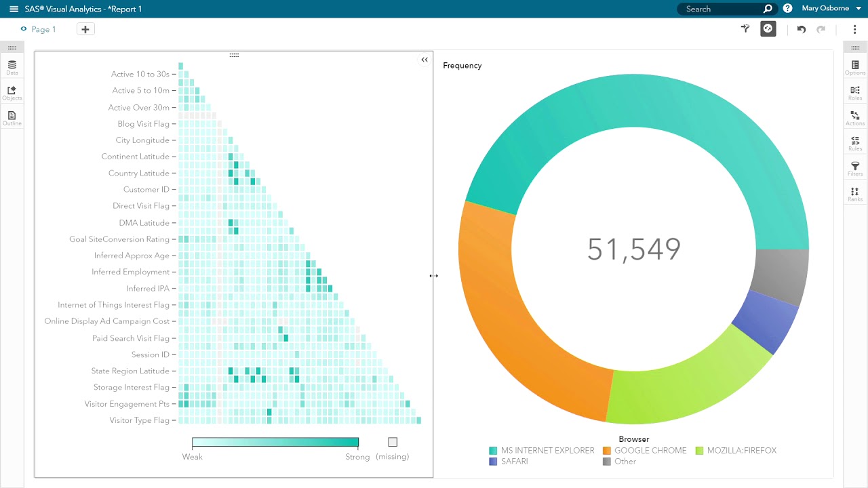The image size is (868, 488).
Task: Click the drag handle atop correlation matrix
Action: pos(234,55)
